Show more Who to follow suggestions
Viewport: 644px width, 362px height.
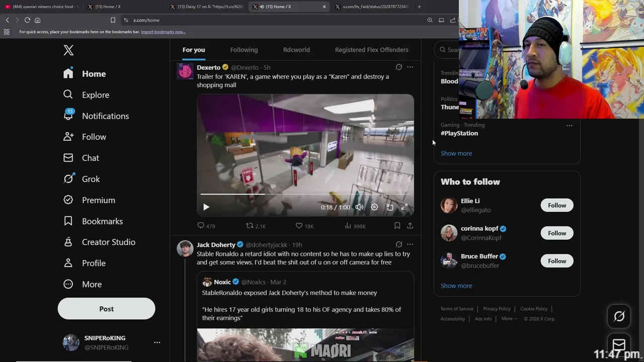pos(456,286)
